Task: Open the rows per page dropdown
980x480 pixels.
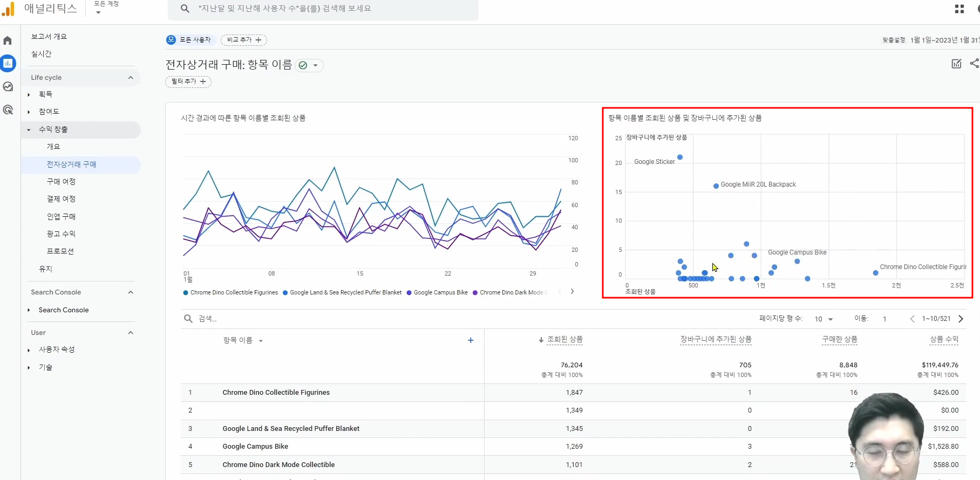Action: (824, 319)
